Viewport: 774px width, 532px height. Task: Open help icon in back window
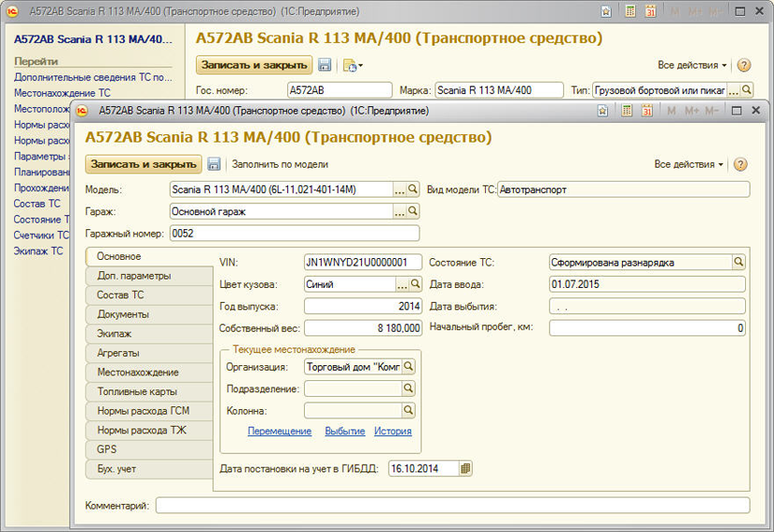pos(743,65)
